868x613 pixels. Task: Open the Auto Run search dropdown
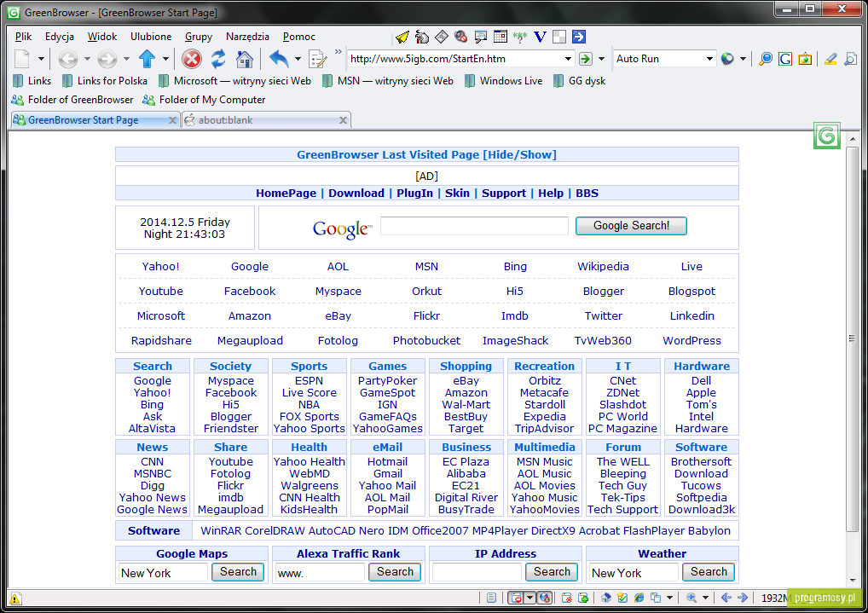pos(709,59)
